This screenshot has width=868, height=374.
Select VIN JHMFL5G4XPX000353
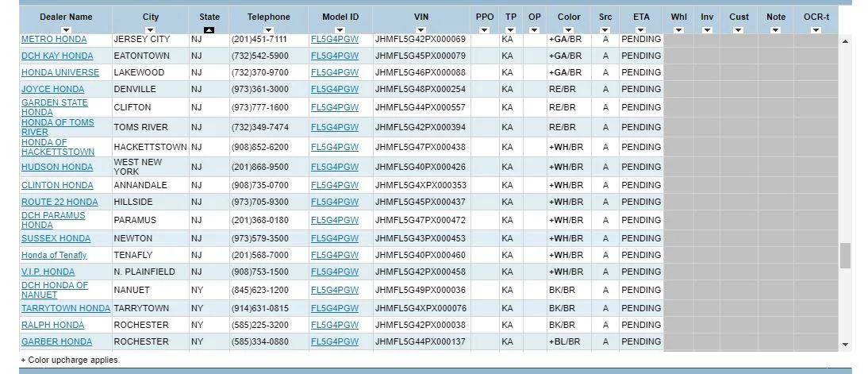coord(421,185)
